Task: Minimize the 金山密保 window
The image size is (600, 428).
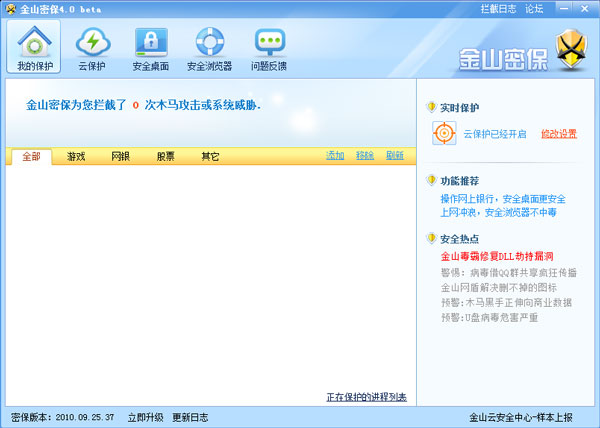Action: (x=564, y=8)
